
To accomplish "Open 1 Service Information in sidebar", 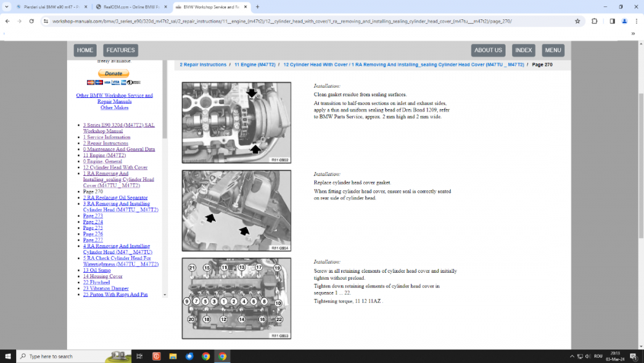I will tap(106, 137).
